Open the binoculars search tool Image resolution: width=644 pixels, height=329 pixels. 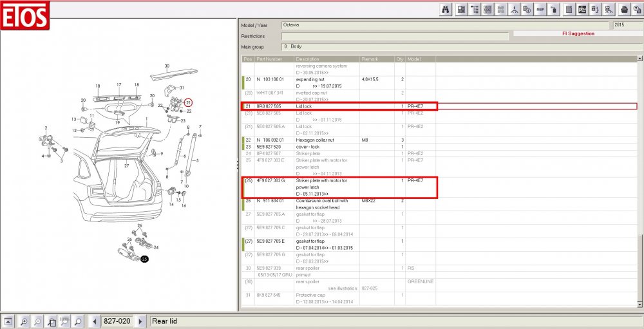coord(445,10)
